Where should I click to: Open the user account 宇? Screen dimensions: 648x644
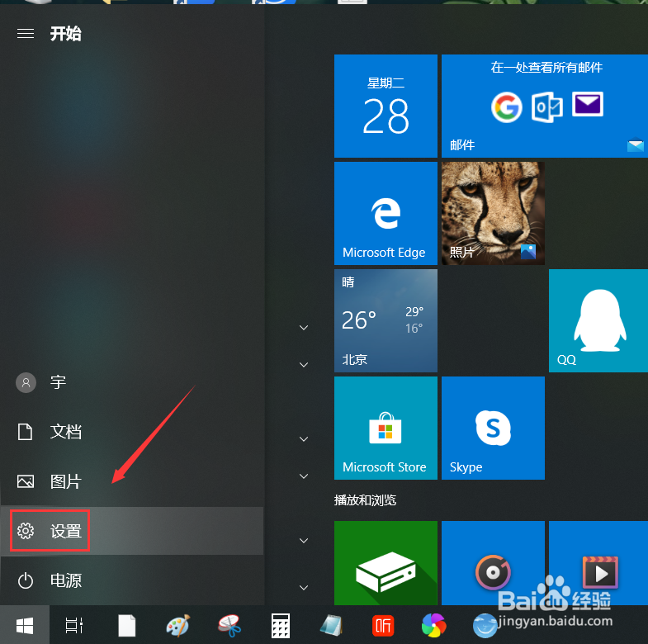coord(132,382)
